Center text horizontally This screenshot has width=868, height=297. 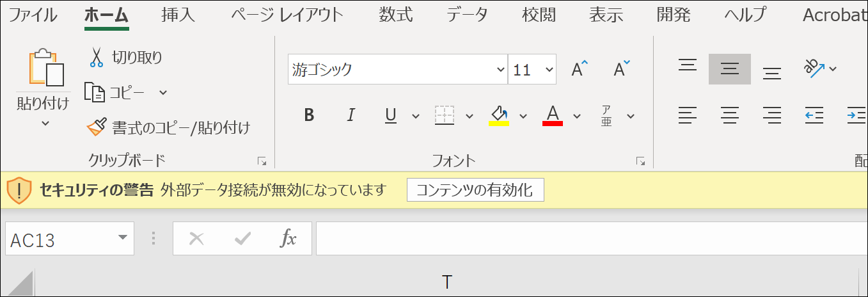pyautogui.click(x=730, y=115)
